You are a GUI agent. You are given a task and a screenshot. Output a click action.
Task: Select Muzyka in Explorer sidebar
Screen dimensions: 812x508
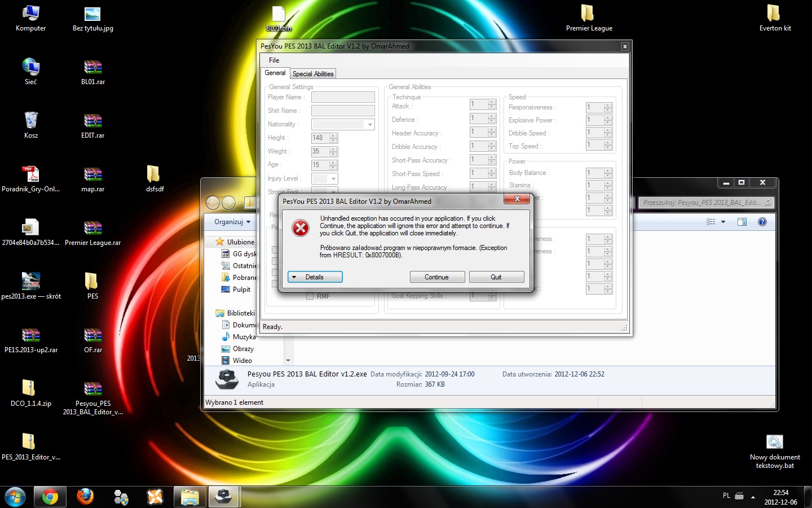point(244,337)
